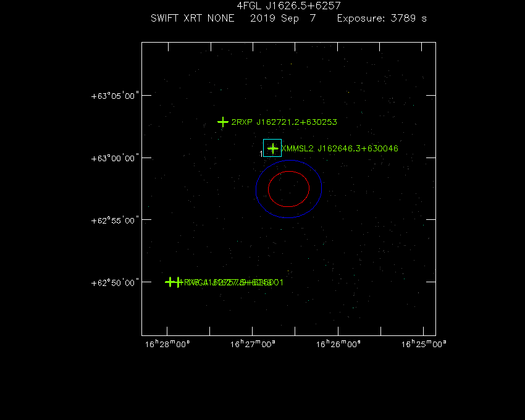Click the +63°05'00" declination axis label
The height and width of the screenshot is (420, 525).
(x=115, y=96)
